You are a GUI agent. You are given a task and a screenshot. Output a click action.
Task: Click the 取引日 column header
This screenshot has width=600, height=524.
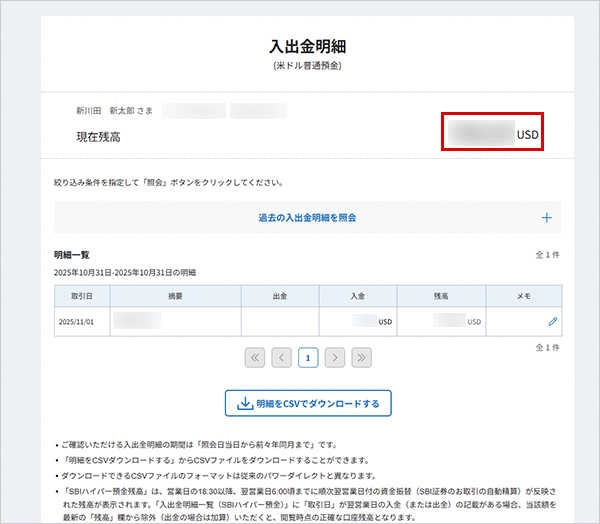pos(82,296)
